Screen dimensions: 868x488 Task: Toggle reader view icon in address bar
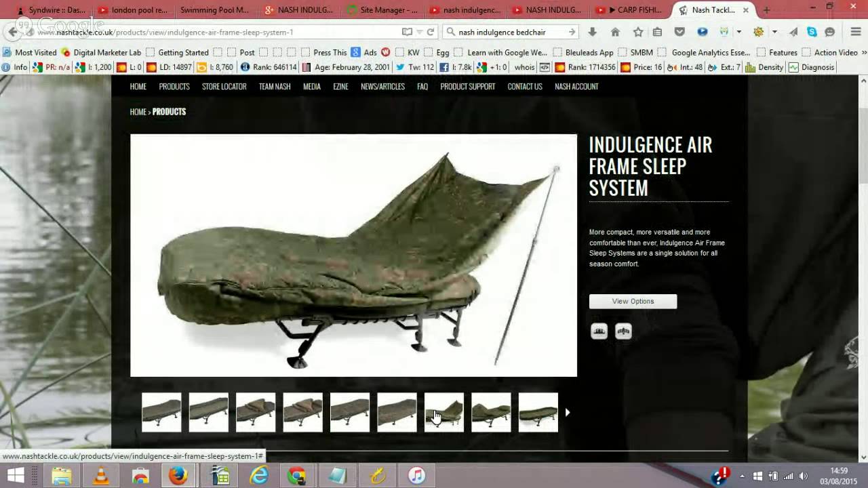pos(407,32)
